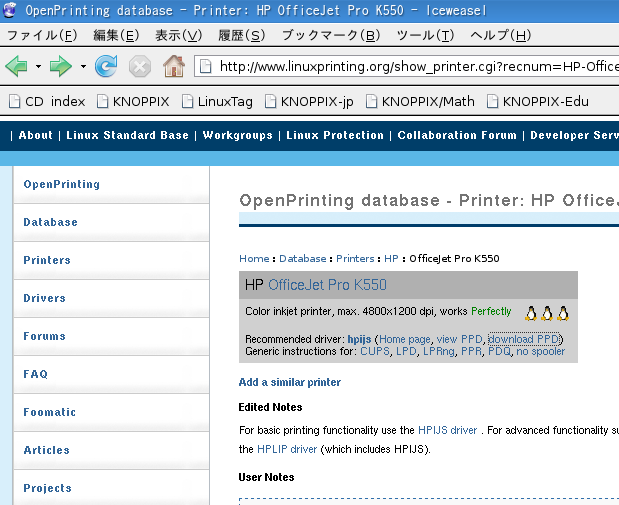Open the KNOPPIX bookmark
Viewport: 619px width, 505px height.
pyautogui.click(x=133, y=101)
